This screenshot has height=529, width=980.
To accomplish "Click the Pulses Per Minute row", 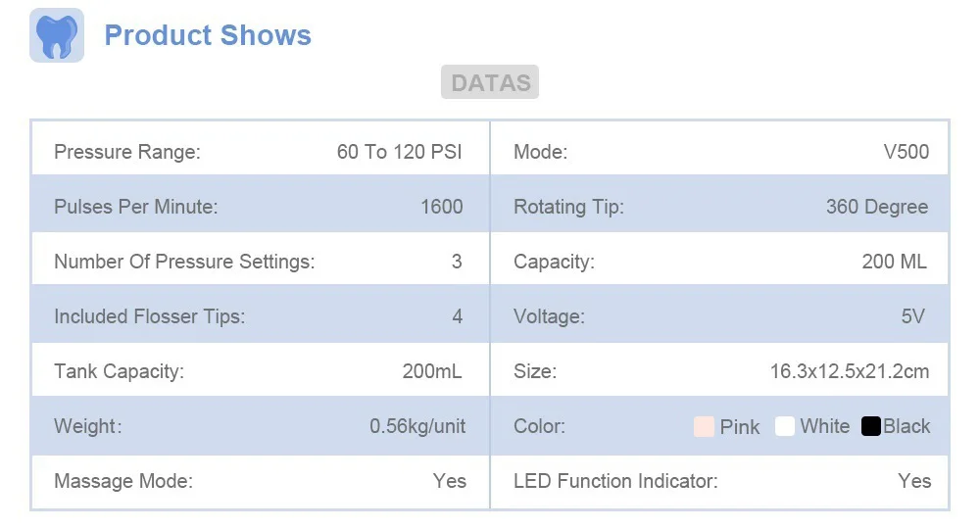I will [x=260, y=206].
